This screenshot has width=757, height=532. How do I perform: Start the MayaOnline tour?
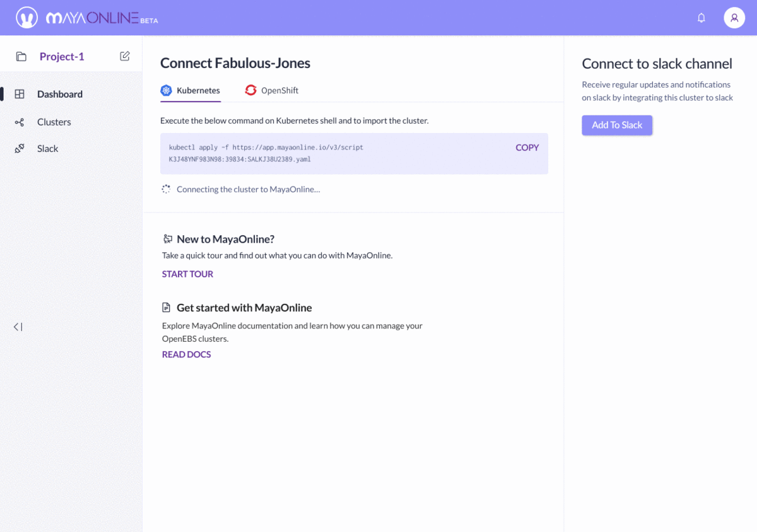pyautogui.click(x=187, y=274)
